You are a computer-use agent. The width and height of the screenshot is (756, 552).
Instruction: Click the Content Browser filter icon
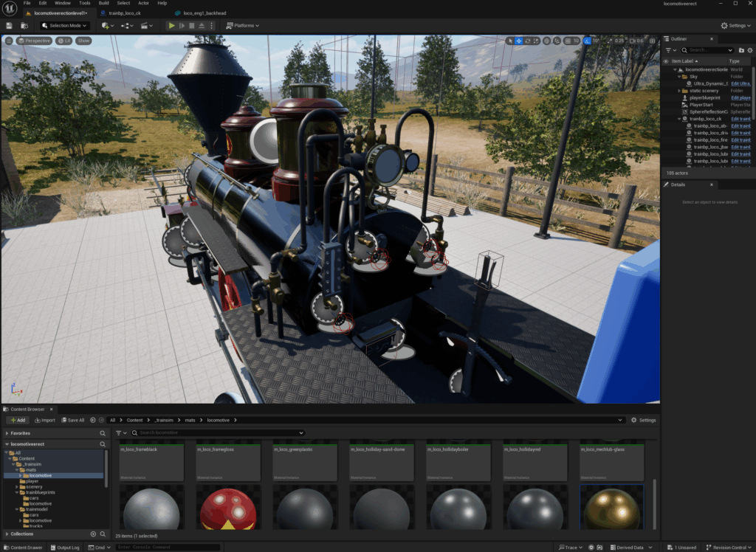point(121,433)
